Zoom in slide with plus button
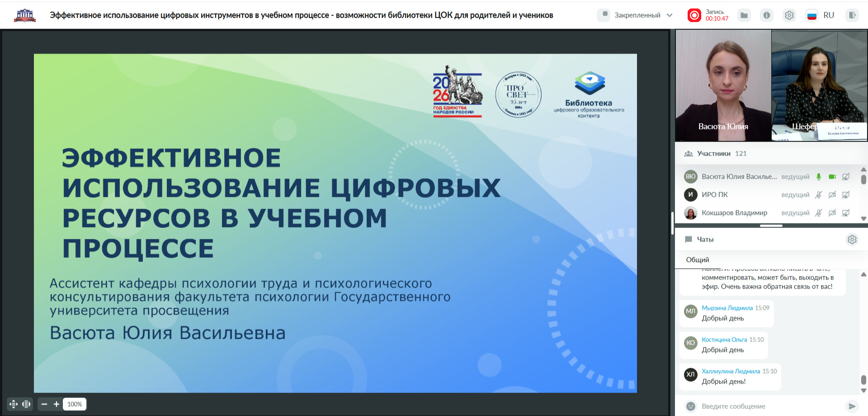Viewport: 868px width, 416px height. (x=57, y=404)
